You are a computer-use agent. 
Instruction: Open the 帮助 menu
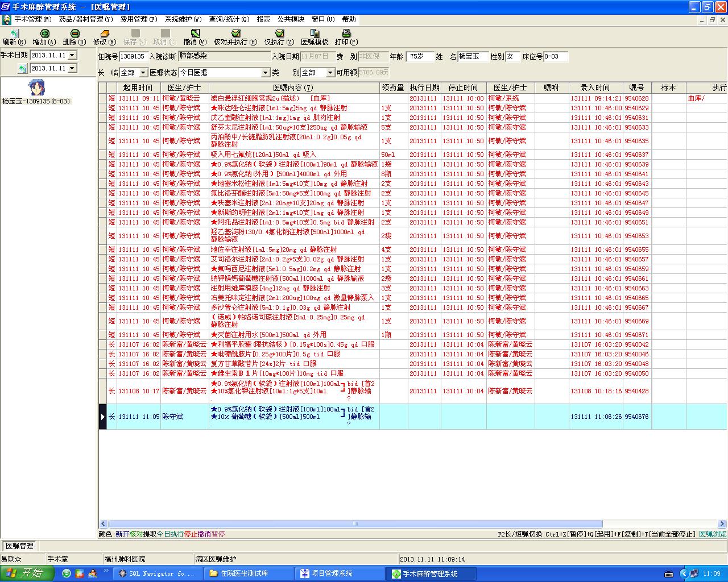349,19
